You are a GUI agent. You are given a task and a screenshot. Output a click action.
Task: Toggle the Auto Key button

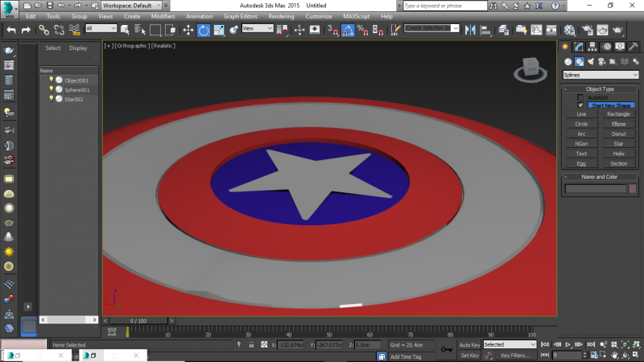469,345
